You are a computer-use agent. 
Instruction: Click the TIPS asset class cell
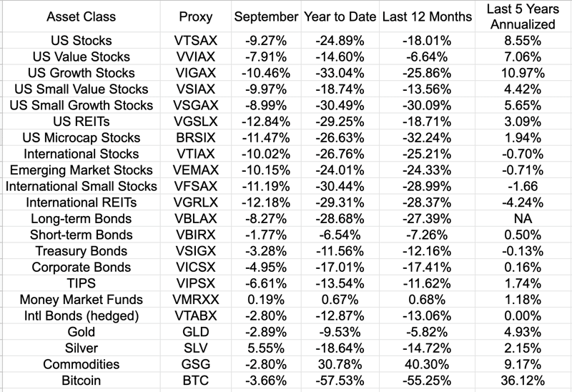click(x=81, y=283)
